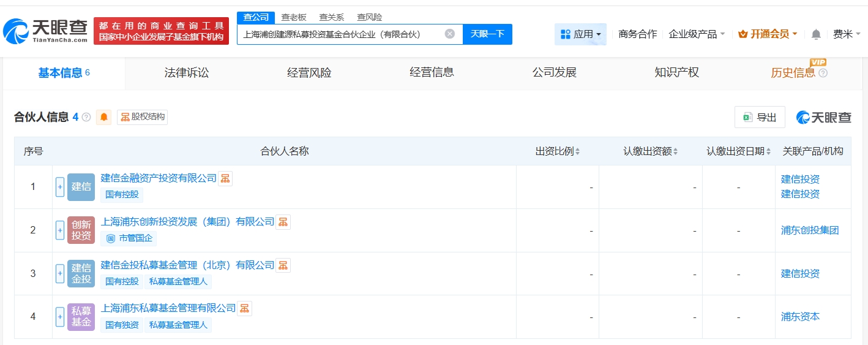Open equity structure icon next to 上海浦东创新投资发展（集团）有限公司
Screen dimensions: 868x345
283,222
